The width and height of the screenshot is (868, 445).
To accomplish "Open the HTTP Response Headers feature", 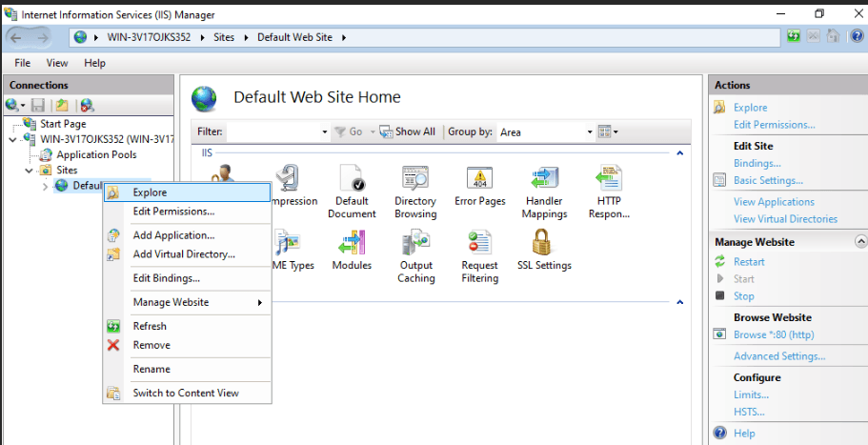I will coord(609,192).
